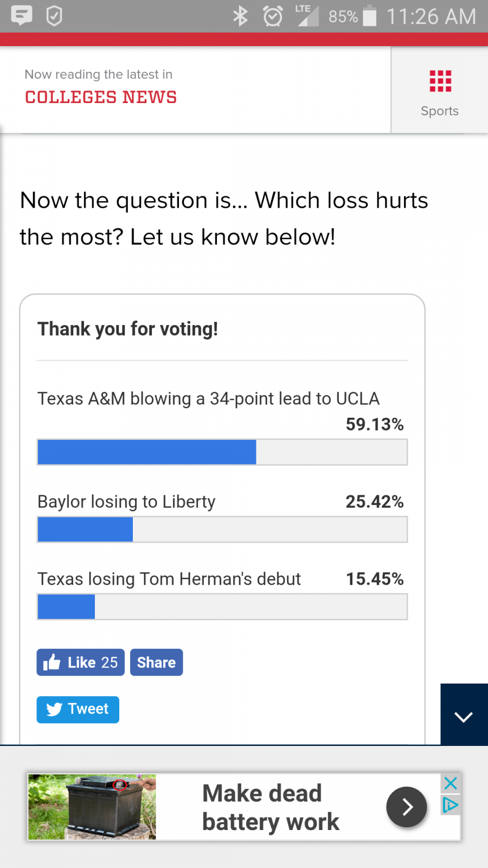
Task: Tap the alarm clock status icon
Action: [x=273, y=16]
